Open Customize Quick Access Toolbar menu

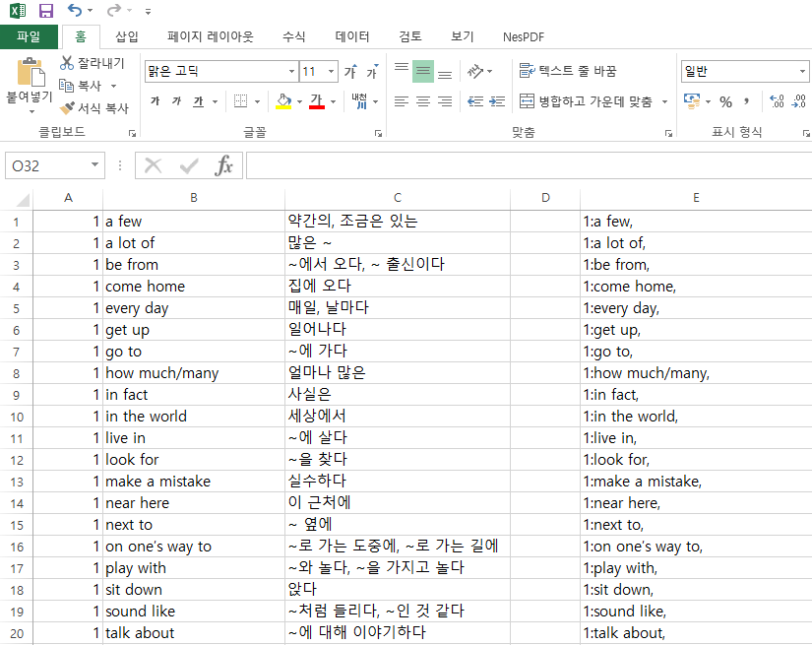148,11
